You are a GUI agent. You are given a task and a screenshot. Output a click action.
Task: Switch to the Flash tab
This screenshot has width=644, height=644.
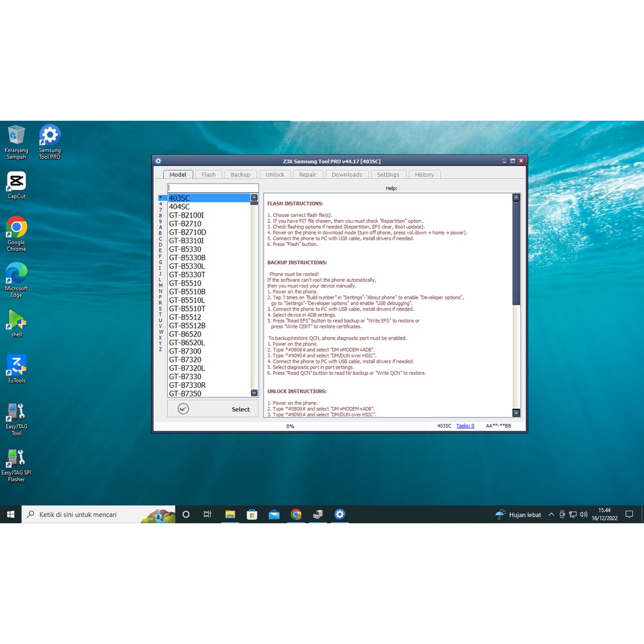pos(209,175)
